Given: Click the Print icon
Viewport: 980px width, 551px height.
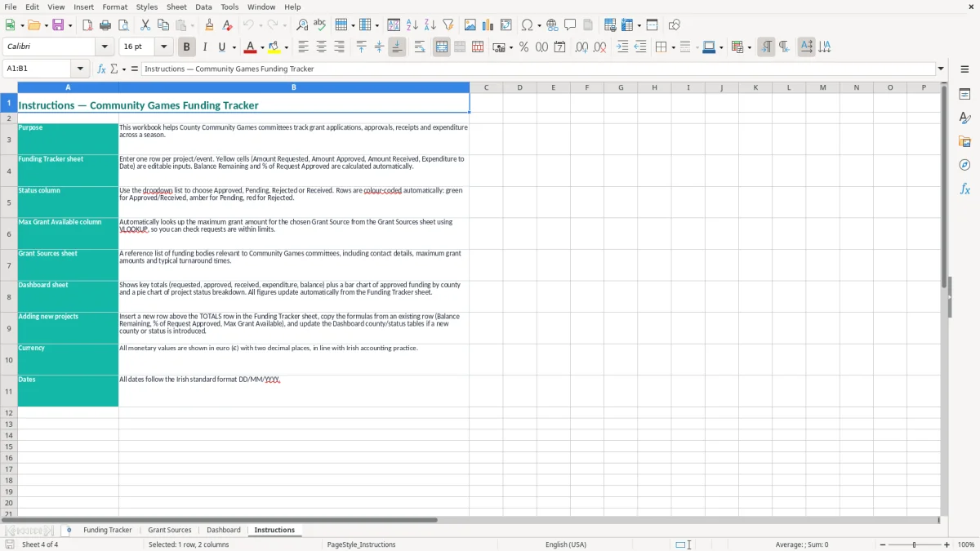Looking at the screenshot, I should click(105, 25).
